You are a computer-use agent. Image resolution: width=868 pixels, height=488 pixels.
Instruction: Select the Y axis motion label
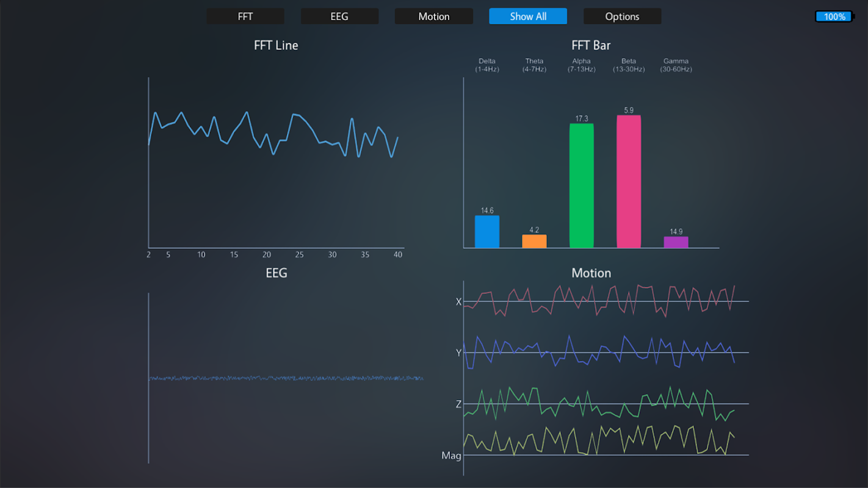point(458,353)
